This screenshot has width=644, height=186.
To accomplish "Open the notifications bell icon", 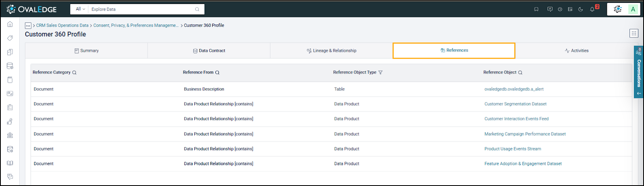I will (x=592, y=9).
